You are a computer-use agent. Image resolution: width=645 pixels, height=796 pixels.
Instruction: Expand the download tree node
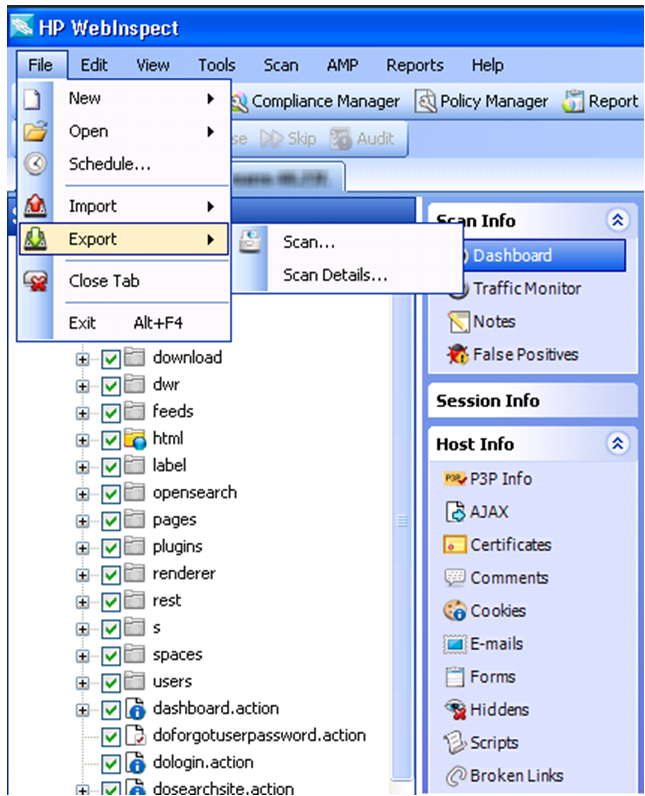(82, 359)
